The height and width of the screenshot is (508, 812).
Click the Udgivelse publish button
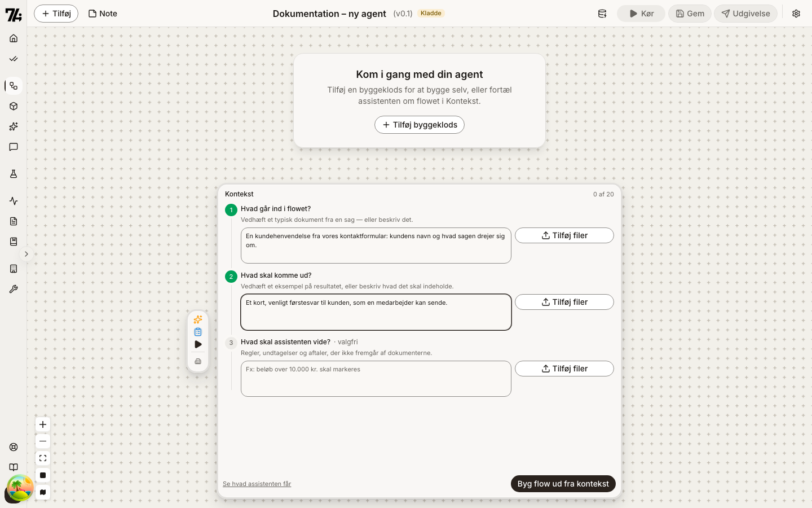click(745, 14)
